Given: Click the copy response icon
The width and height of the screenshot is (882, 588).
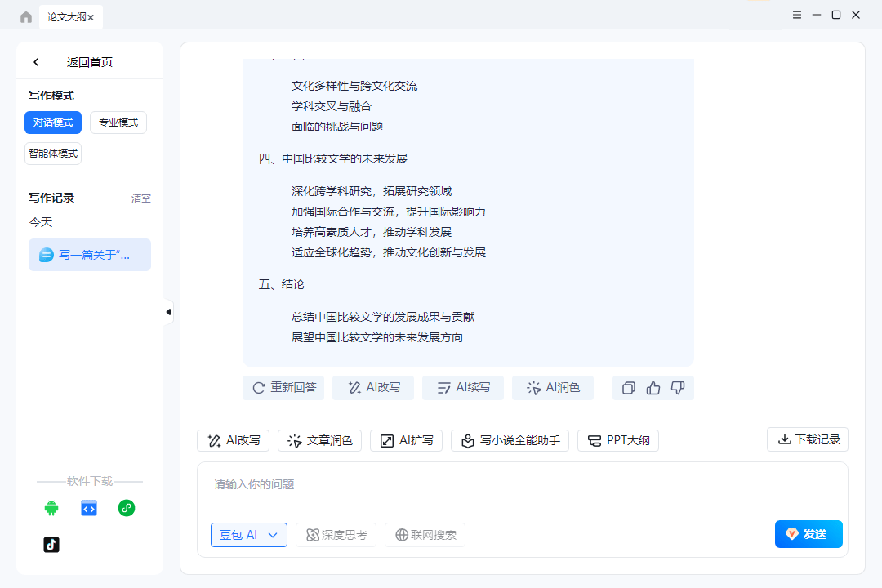Looking at the screenshot, I should [629, 388].
